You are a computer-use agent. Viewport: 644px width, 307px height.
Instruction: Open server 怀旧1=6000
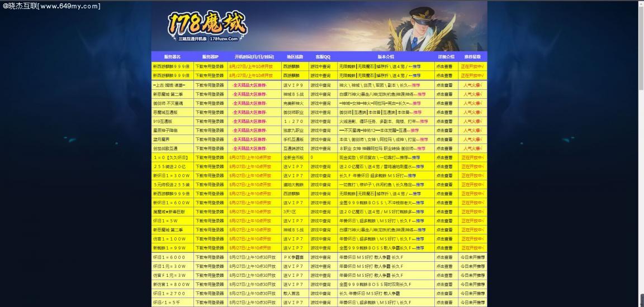169,257
